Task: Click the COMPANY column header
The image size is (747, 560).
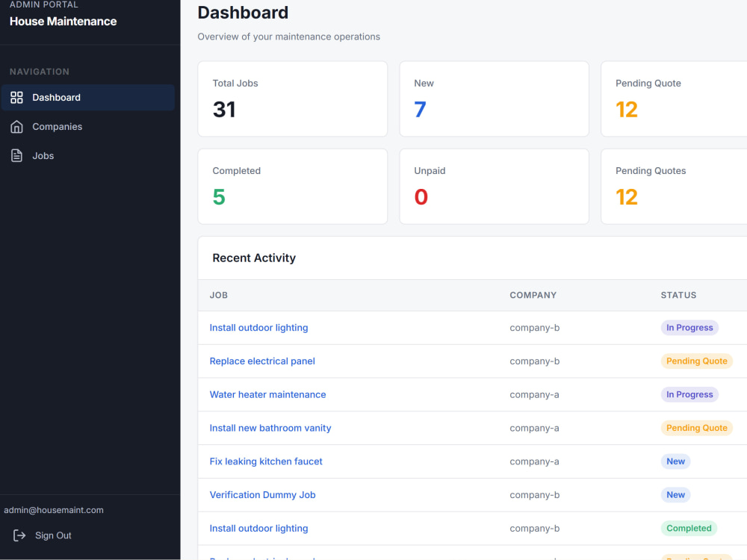Action: (x=533, y=295)
